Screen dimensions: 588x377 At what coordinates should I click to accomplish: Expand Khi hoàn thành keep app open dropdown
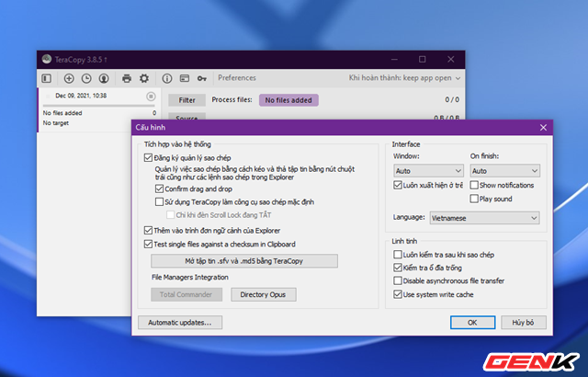404,78
